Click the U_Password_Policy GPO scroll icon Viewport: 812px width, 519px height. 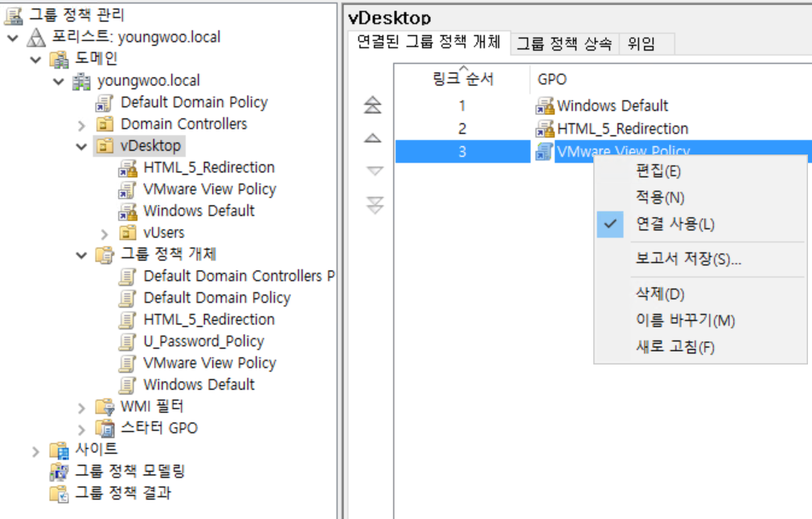pos(127,342)
